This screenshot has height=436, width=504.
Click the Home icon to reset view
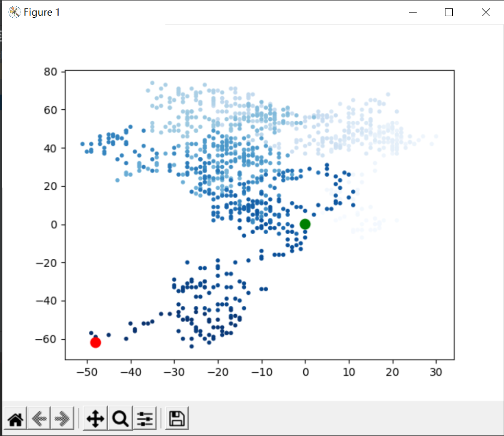(x=15, y=418)
